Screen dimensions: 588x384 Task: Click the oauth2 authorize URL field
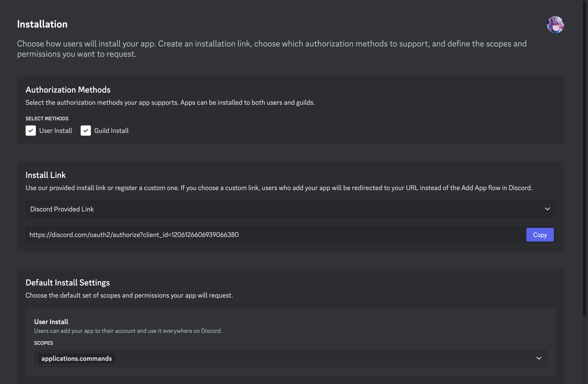coord(276,234)
